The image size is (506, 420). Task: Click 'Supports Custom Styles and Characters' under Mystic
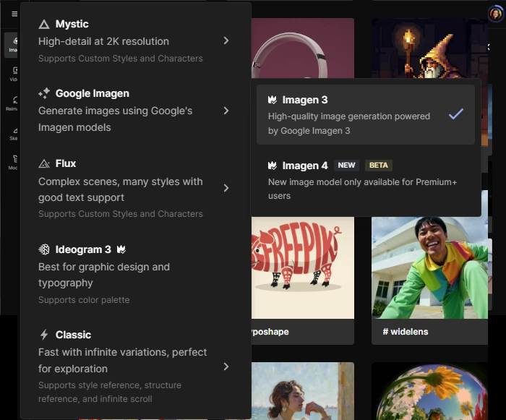click(x=121, y=59)
